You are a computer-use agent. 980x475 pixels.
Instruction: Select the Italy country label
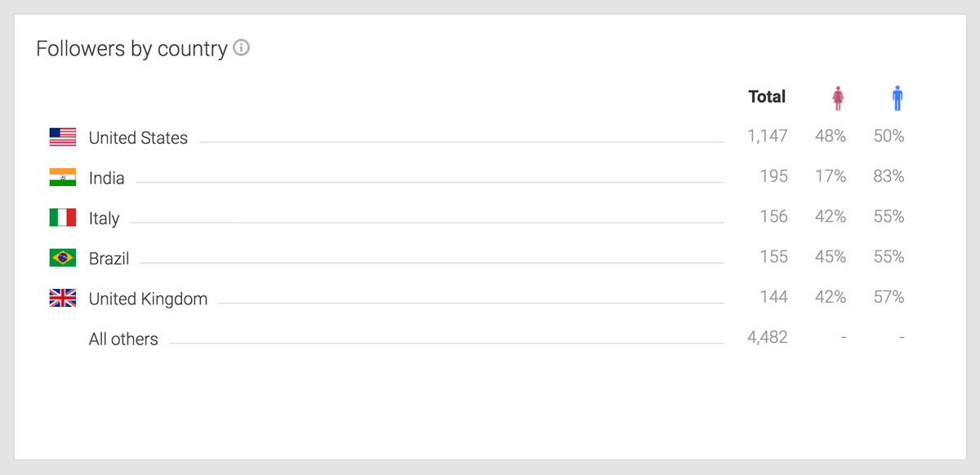point(105,219)
